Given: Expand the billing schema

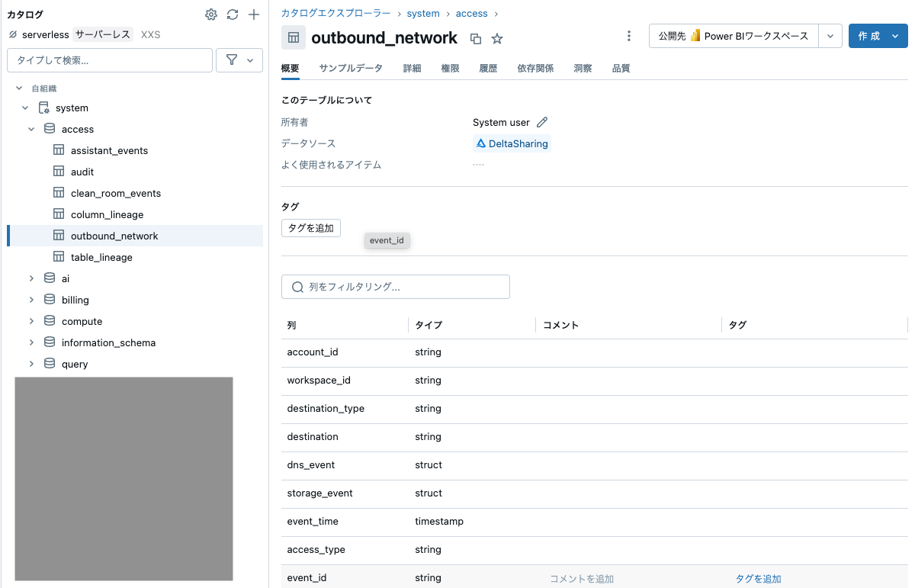Looking at the screenshot, I should click(x=31, y=300).
